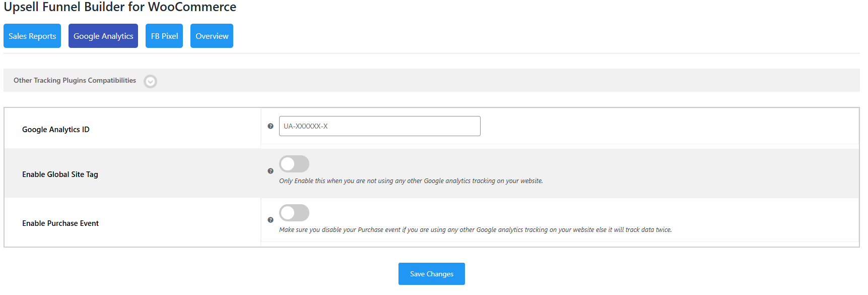Click the 'Enable Global Site Tag' label
Viewport: 868px width, 295px height.
pyautogui.click(x=60, y=174)
